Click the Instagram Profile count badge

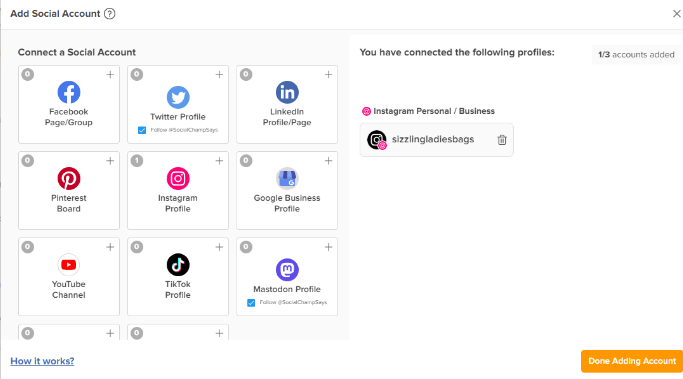click(137, 161)
